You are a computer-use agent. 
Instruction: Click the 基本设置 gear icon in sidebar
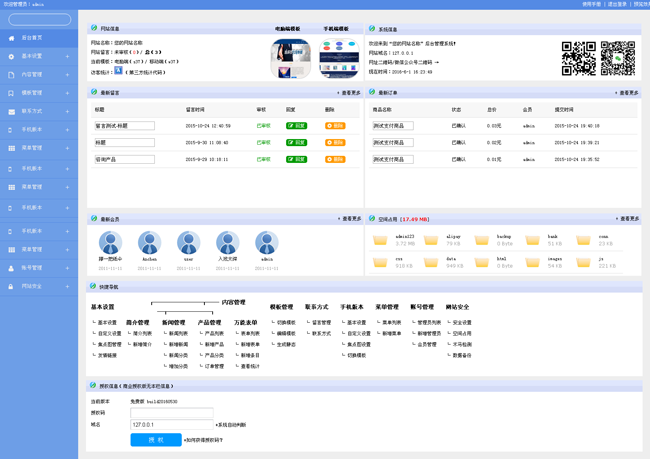12,56
